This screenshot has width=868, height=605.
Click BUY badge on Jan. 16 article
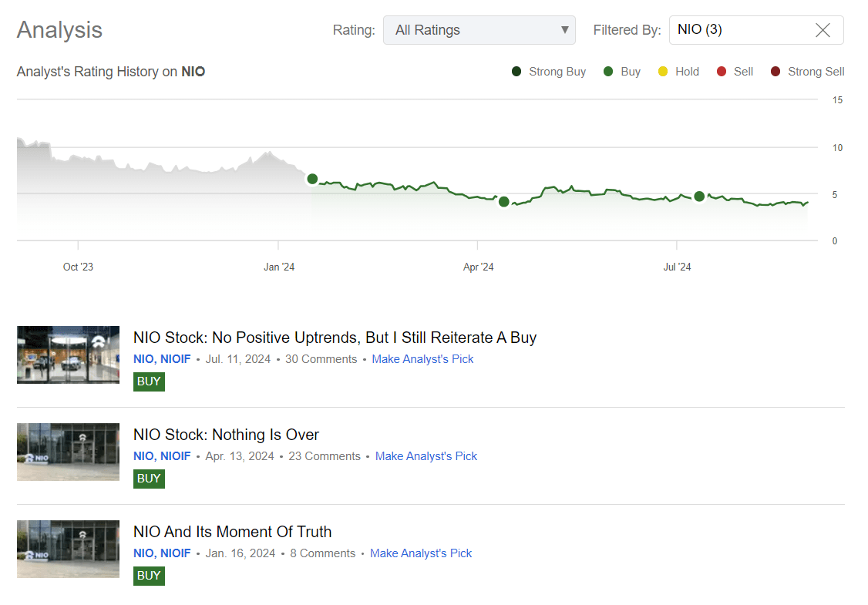pyautogui.click(x=149, y=576)
